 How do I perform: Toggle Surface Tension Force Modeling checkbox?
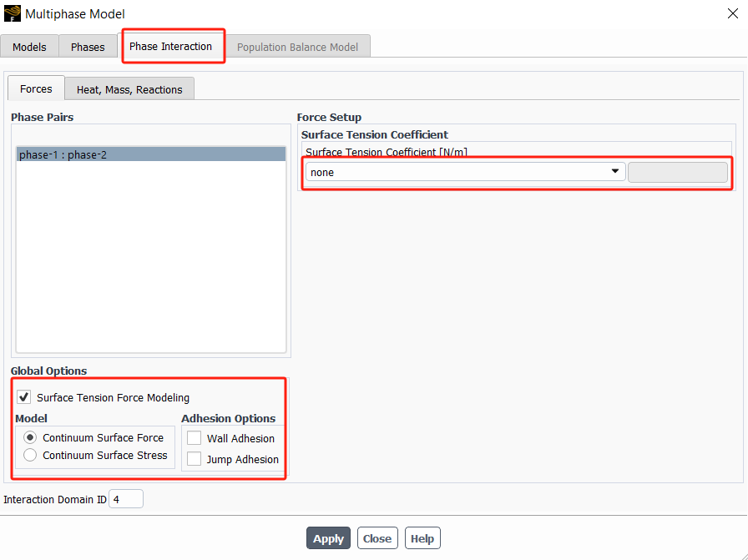[x=24, y=397]
